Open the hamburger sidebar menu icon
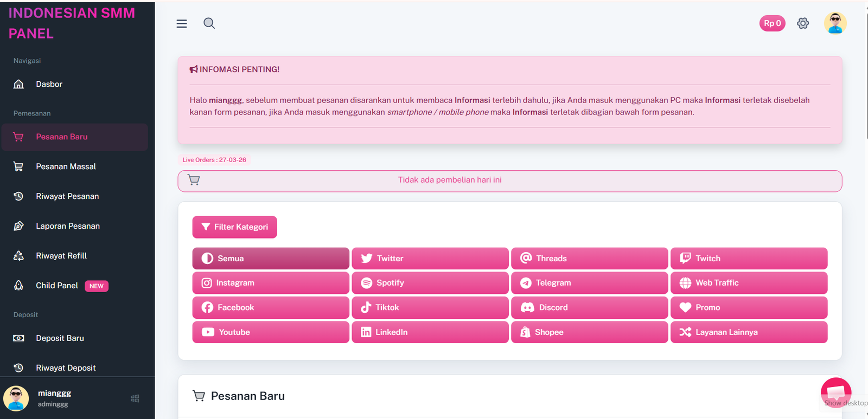This screenshot has height=419, width=868. (x=182, y=23)
